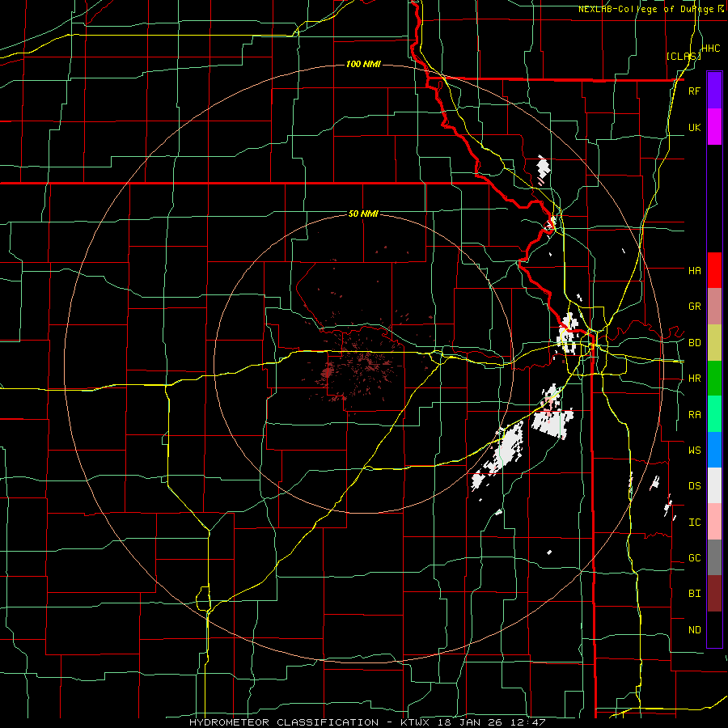Click the "HHC" product code text
The image size is (728, 728).
coord(711,49)
